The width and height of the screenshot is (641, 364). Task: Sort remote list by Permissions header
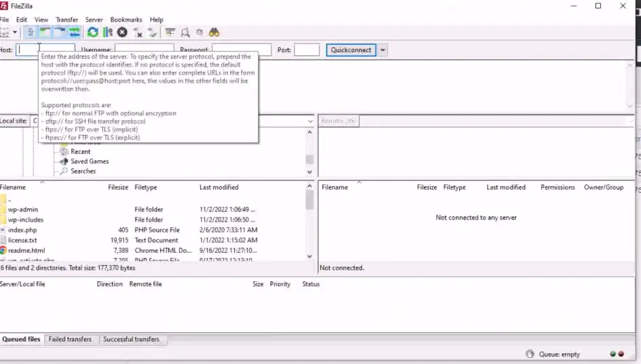(x=558, y=187)
